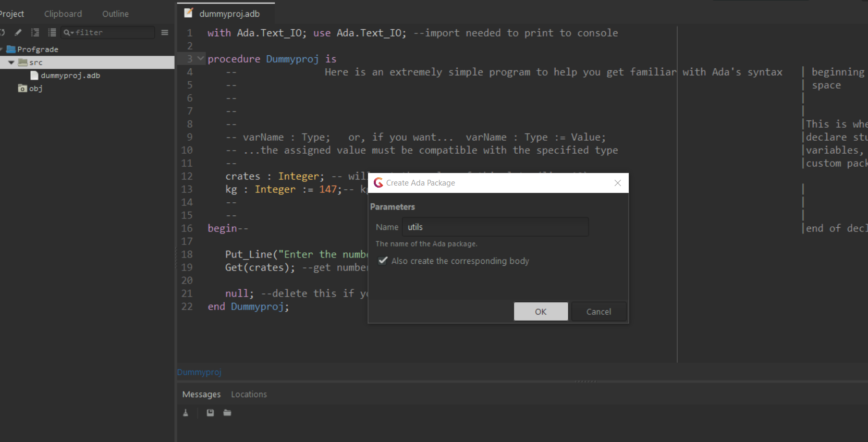Click the 'procedure' keyword on line 3
Screen dimensions: 868x442
[x=234, y=59]
